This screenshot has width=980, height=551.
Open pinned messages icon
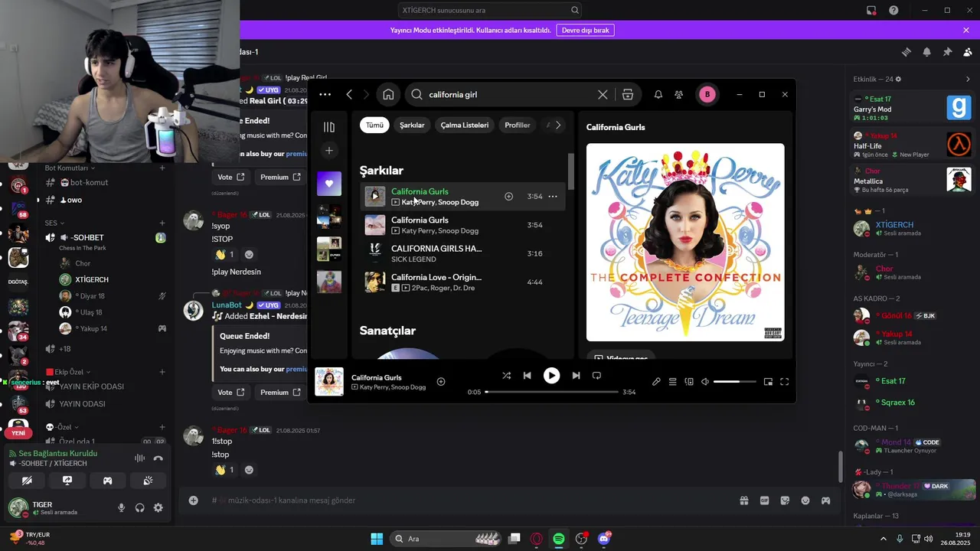[x=947, y=52]
